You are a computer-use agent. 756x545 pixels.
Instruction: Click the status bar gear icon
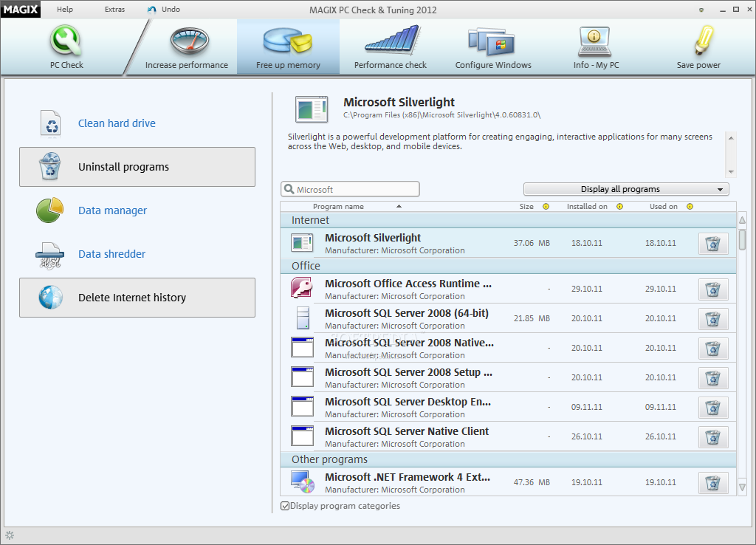[10, 535]
